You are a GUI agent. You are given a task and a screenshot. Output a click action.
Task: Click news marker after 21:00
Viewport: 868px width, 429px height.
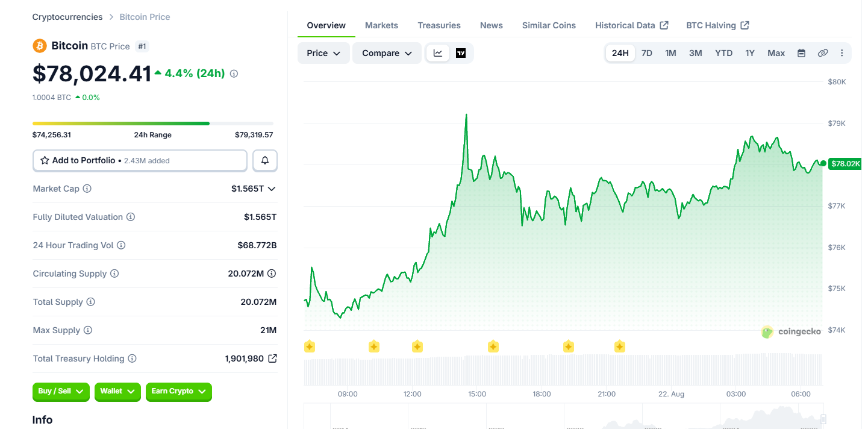620,346
